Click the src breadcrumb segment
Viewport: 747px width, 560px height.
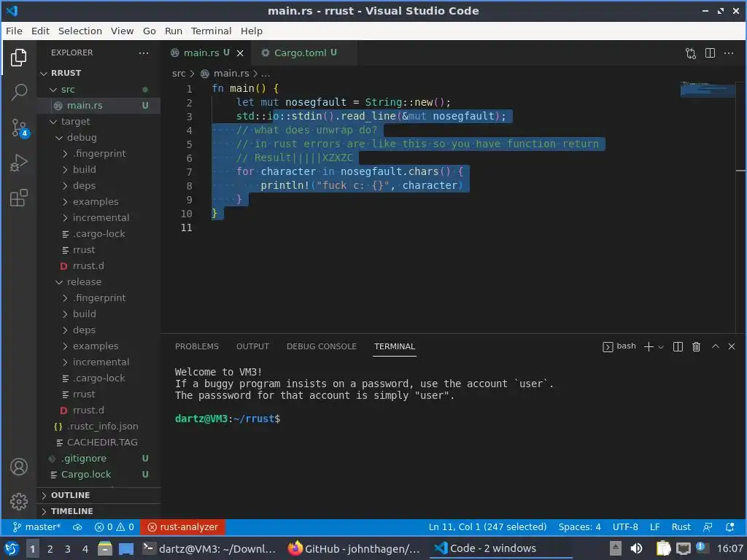179,74
